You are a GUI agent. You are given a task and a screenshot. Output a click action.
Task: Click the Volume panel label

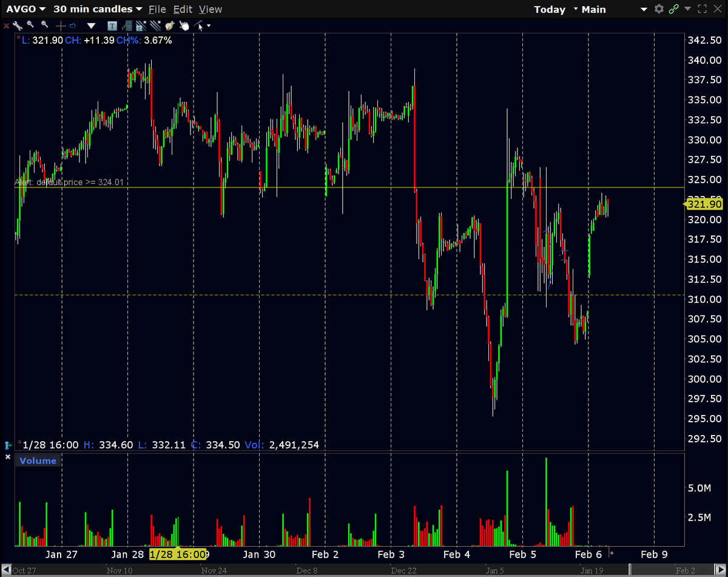[x=38, y=461]
